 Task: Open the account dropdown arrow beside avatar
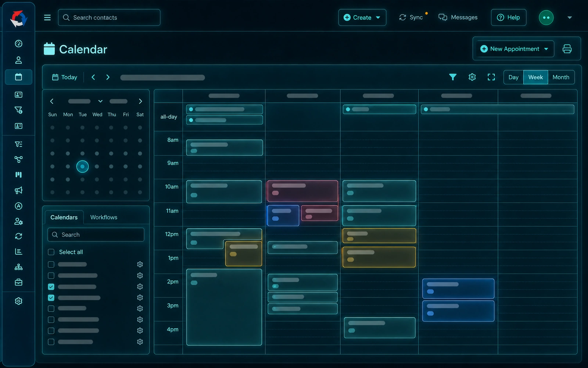(x=570, y=18)
